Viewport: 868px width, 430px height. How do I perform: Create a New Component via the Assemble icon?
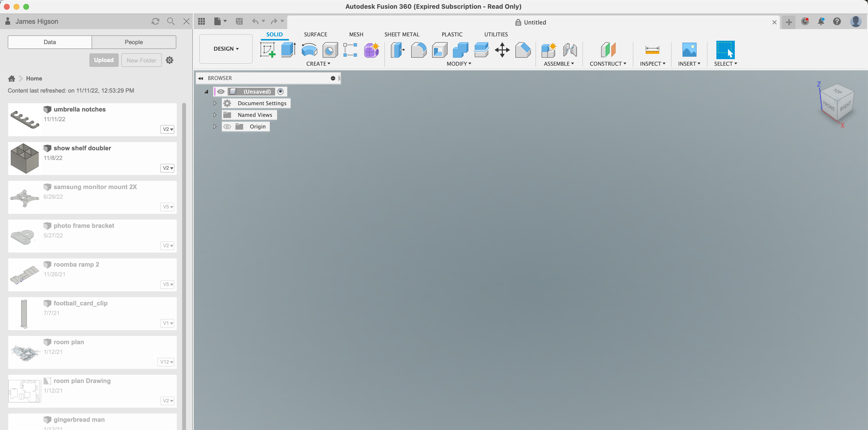click(x=548, y=50)
